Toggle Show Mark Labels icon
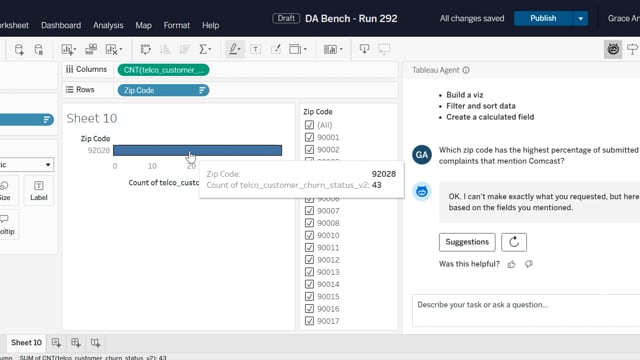Image resolution: width=640 pixels, height=360 pixels. 256,49
